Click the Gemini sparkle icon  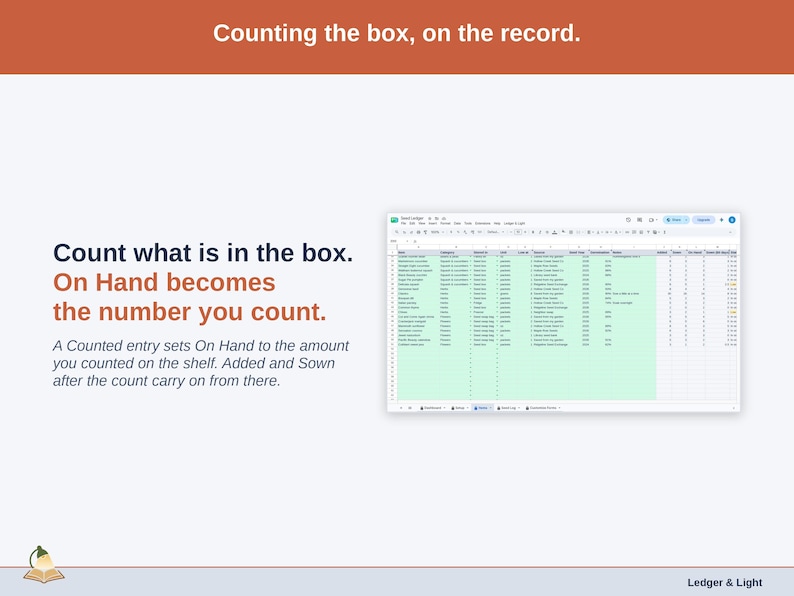point(722,220)
